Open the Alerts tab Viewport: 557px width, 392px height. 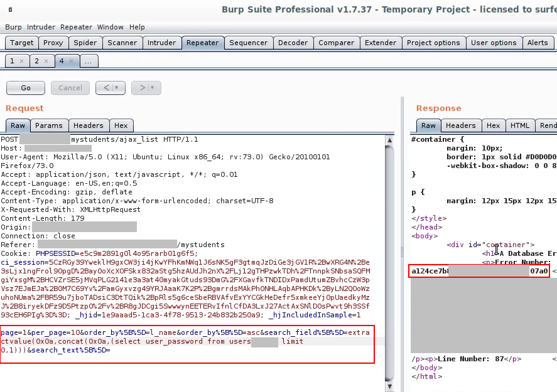point(538,43)
